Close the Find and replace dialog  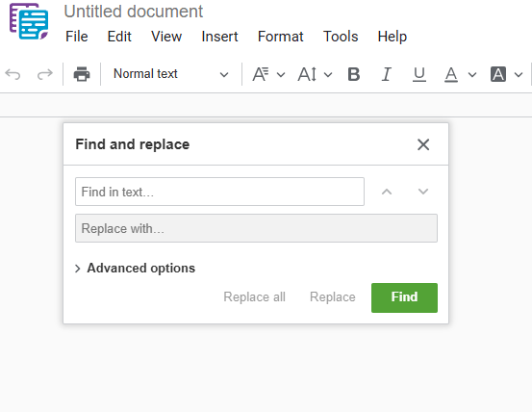pyautogui.click(x=423, y=144)
